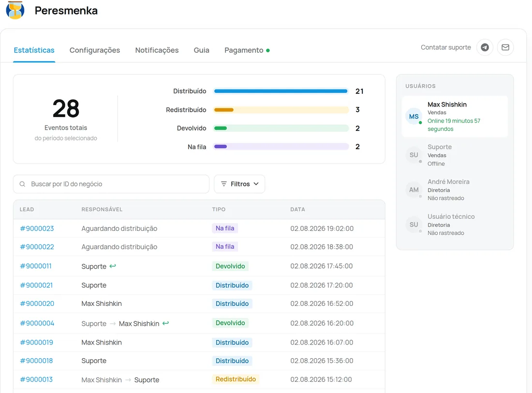The height and width of the screenshot is (393, 532).
Task: Click the DATA column header
Action: (x=297, y=209)
